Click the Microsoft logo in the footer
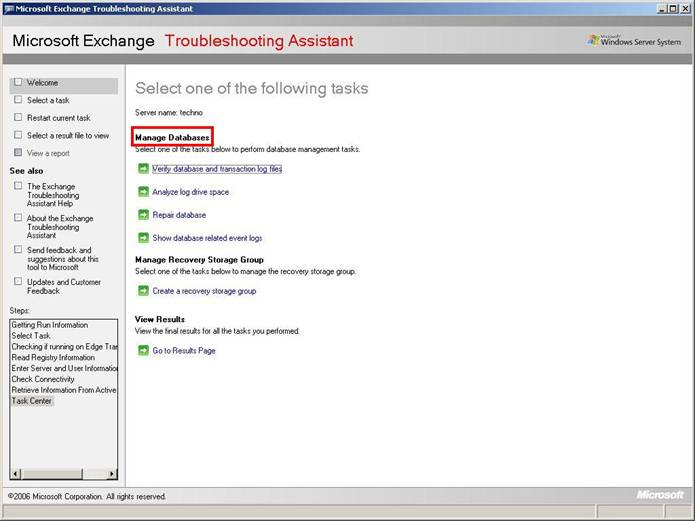Viewport: 695px width, 521px height. point(660,495)
